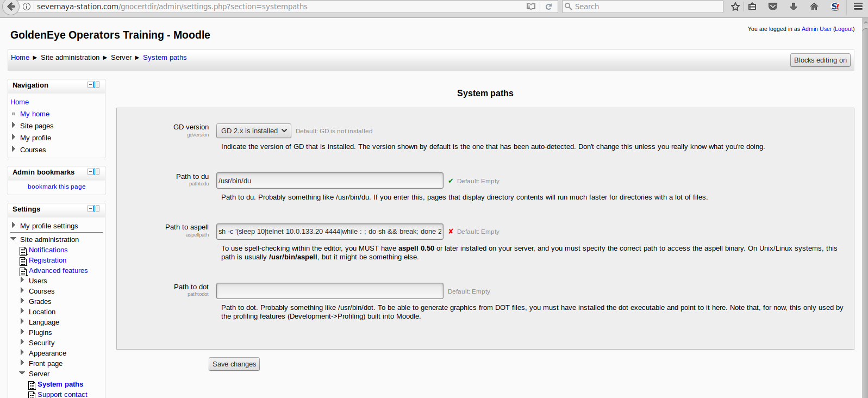Go back using browser back arrow
868x398 pixels.
pos(11,7)
